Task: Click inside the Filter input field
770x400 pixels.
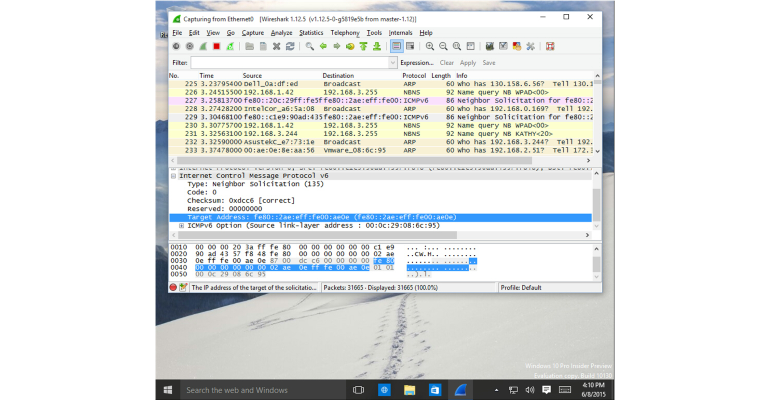Action: click(290, 63)
